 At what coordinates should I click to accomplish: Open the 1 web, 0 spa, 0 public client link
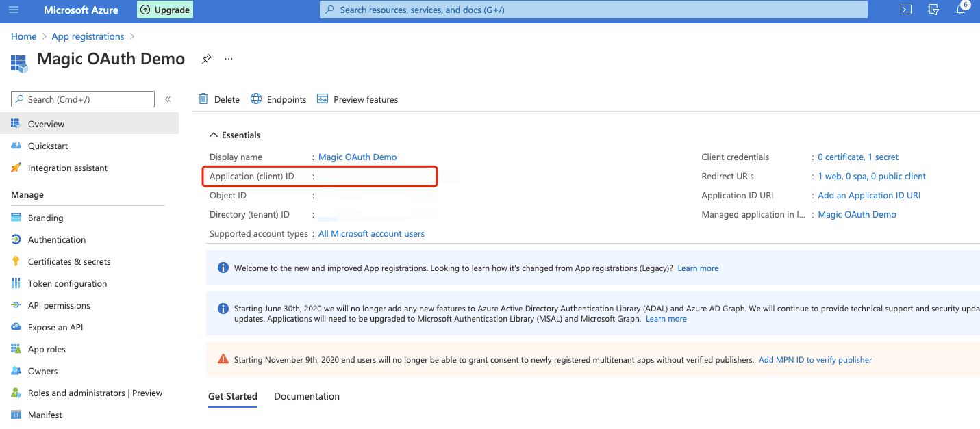[x=872, y=176]
